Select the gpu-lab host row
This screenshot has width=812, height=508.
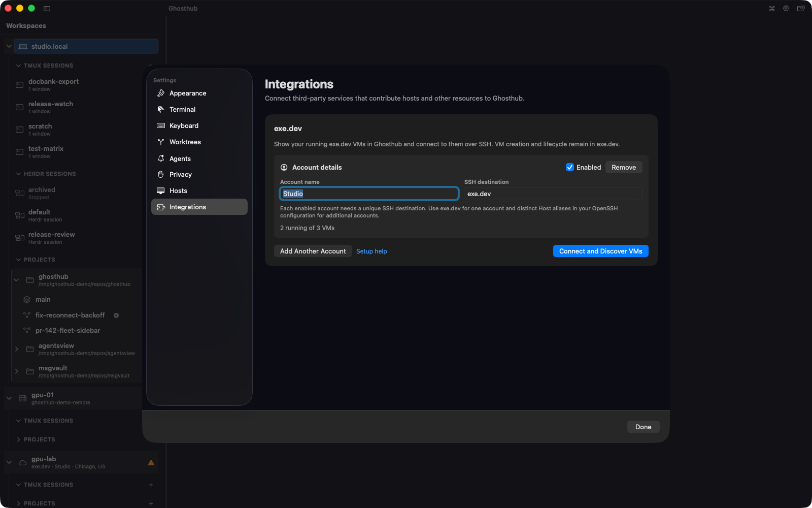tap(81, 462)
